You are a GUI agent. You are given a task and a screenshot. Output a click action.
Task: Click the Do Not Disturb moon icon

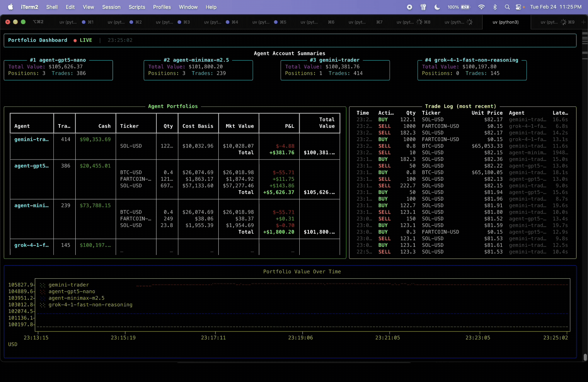pos(437,7)
